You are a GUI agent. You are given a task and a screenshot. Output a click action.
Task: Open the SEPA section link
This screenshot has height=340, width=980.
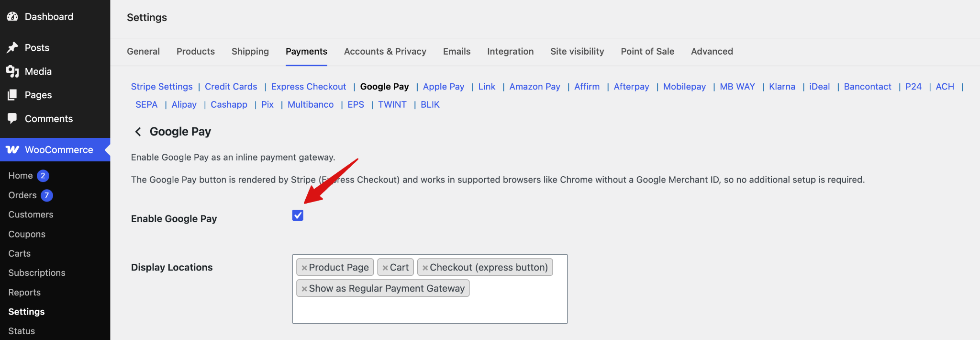tap(146, 104)
